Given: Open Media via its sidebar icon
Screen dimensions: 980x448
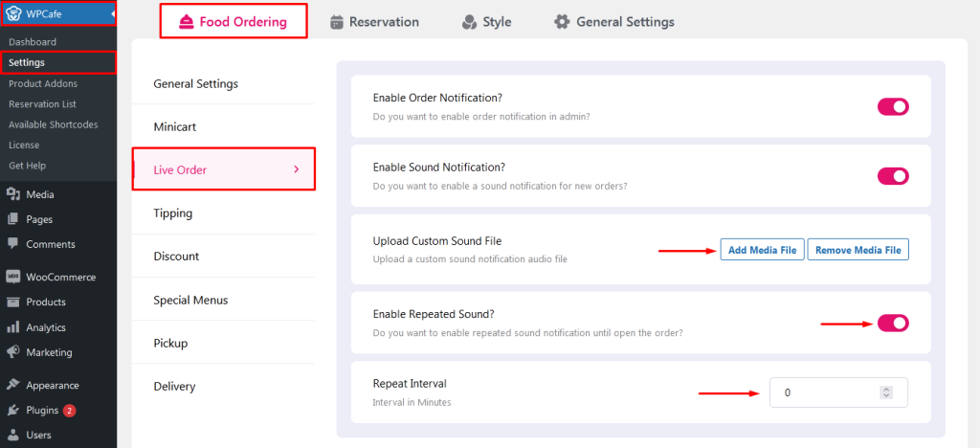Looking at the screenshot, I should (13, 194).
